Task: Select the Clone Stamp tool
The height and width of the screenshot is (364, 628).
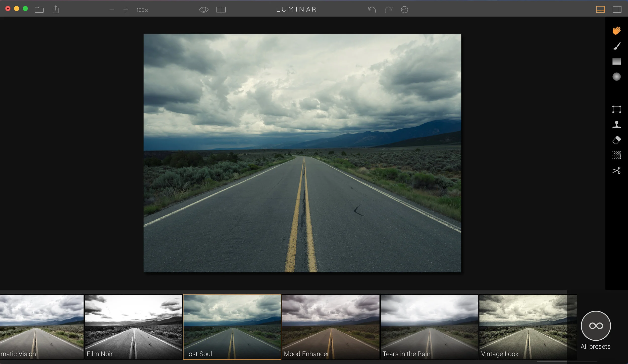Action: 616,125
